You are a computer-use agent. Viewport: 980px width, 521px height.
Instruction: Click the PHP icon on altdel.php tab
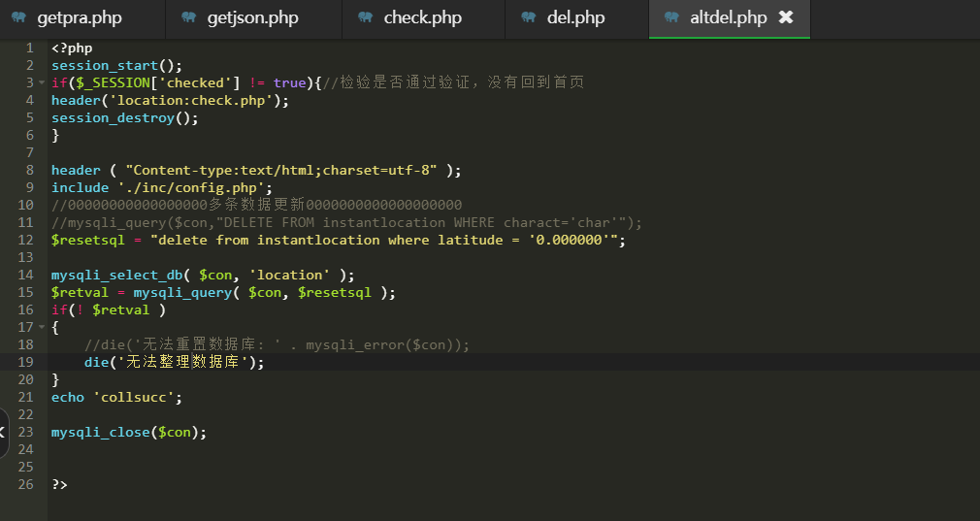coord(671,17)
